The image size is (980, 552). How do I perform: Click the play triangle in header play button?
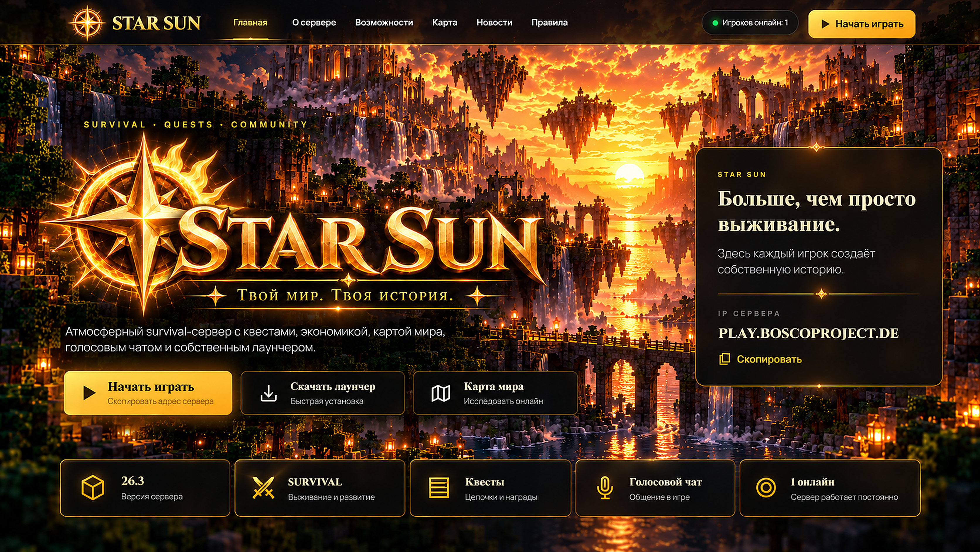pyautogui.click(x=825, y=24)
